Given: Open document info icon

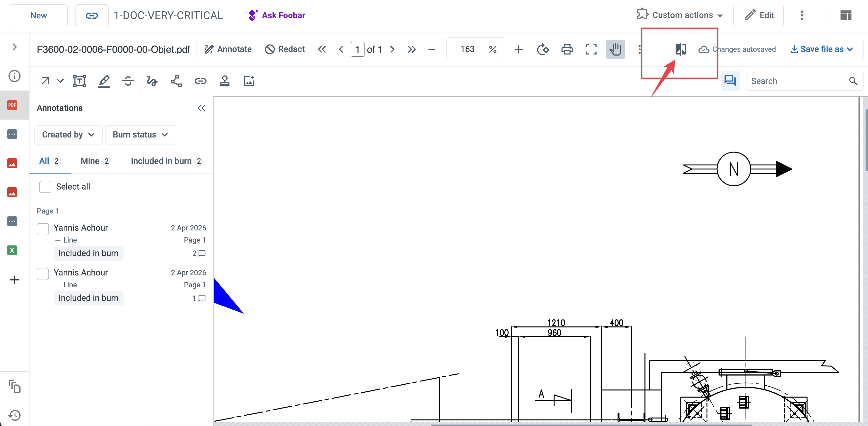Looking at the screenshot, I should 15,76.
